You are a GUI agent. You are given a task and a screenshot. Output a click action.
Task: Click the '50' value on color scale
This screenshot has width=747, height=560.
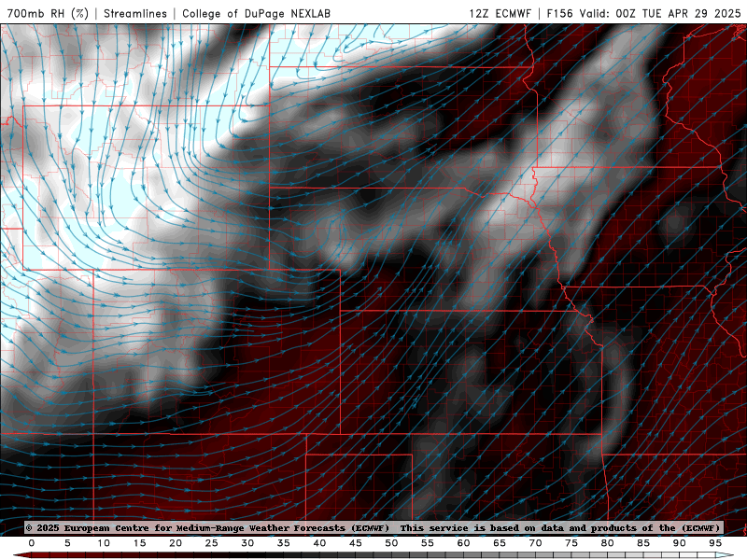tap(391, 543)
